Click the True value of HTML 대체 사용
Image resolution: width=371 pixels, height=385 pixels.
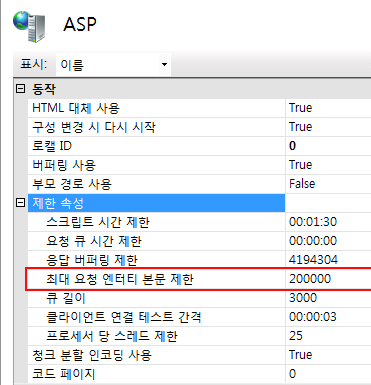coord(300,108)
